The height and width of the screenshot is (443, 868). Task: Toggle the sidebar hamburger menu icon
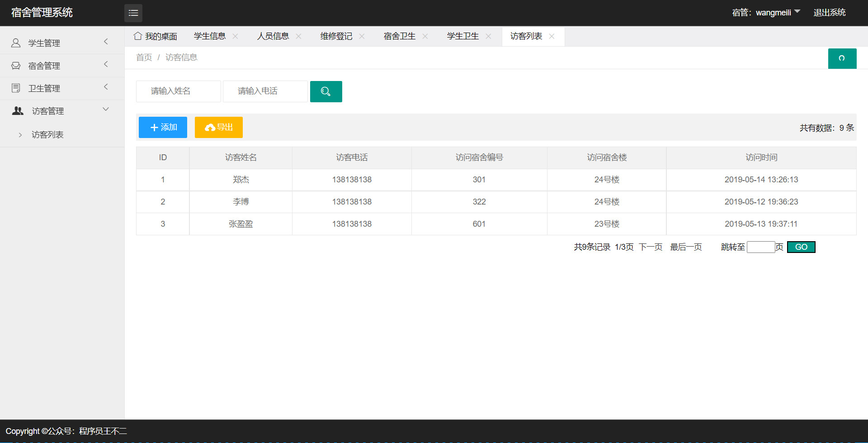pyautogui.click(x=133, y=13)
